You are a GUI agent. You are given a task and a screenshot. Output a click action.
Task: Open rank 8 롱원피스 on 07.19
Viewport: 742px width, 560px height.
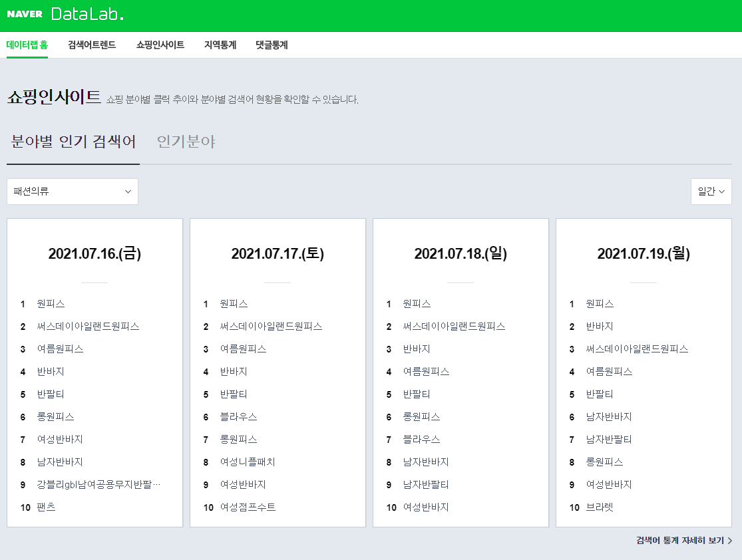(x=605, y=462)
